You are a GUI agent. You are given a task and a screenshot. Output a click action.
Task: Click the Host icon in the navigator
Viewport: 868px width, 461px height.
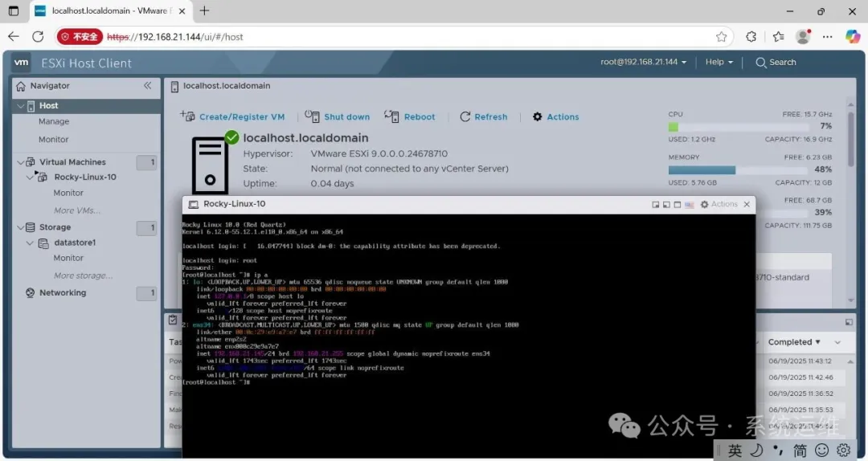31,106
